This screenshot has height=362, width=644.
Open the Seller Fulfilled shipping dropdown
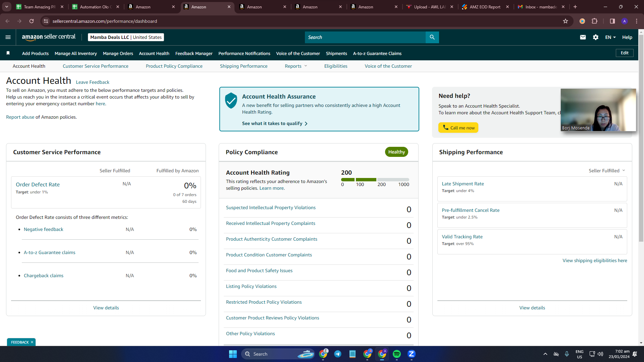click(607, 171)
